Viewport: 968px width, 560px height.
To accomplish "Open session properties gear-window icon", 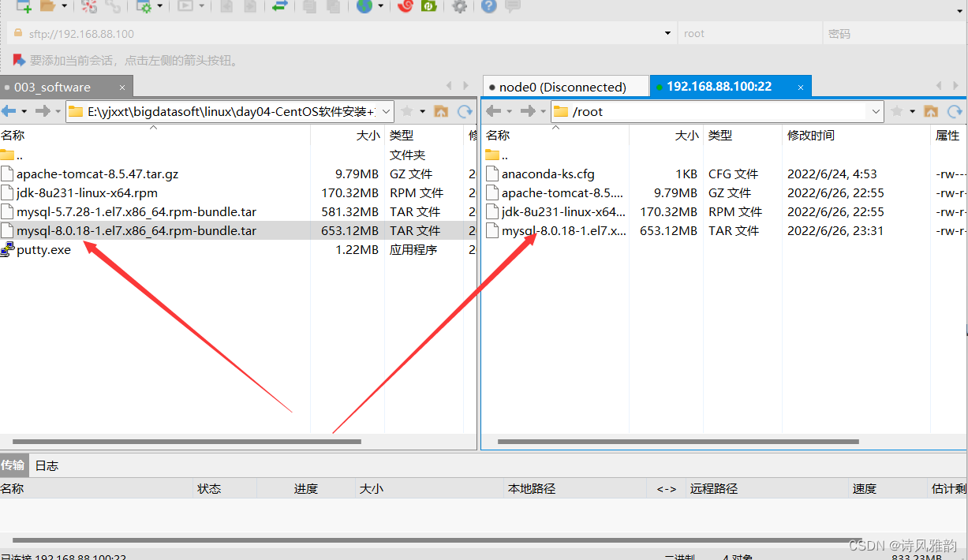I will click(144, 6).
